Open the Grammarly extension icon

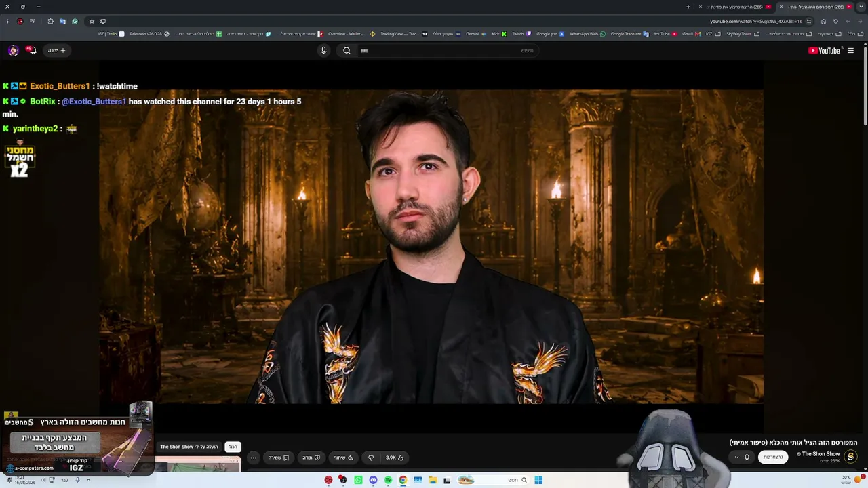click(x=75, y=21)
